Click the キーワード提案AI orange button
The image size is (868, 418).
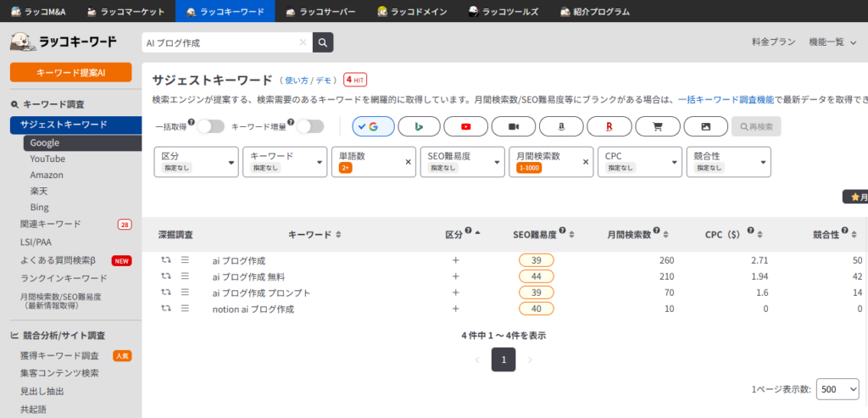[x=70, y=72]
